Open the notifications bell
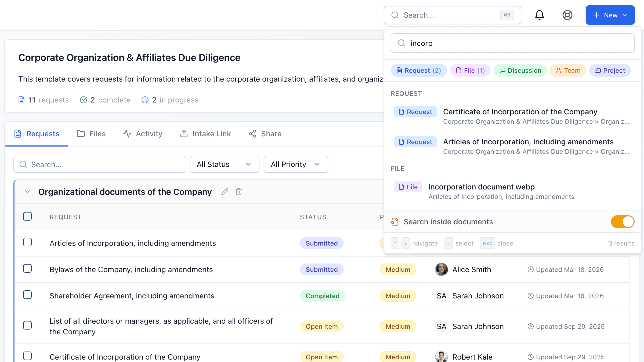This screenshot has height=362, width=644. point(539,15)
